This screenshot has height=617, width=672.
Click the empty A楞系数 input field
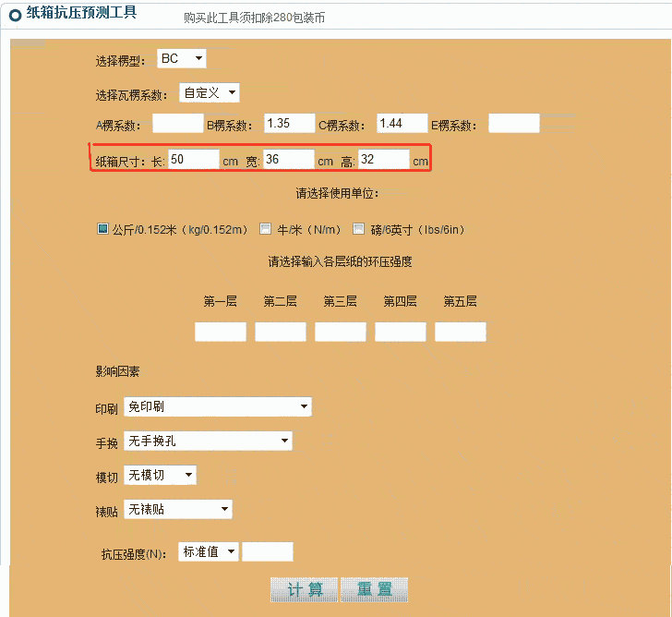point(177,124)
